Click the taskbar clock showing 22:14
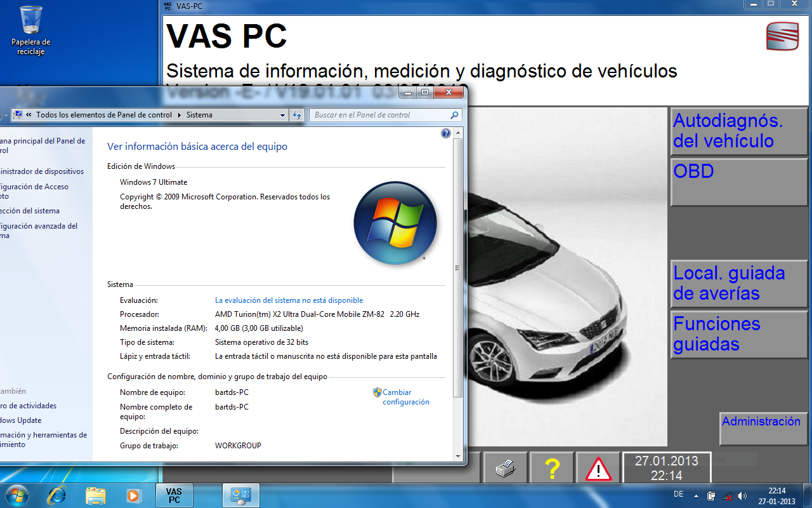This screenshot has height=508, width=812. tap(777, 495)
